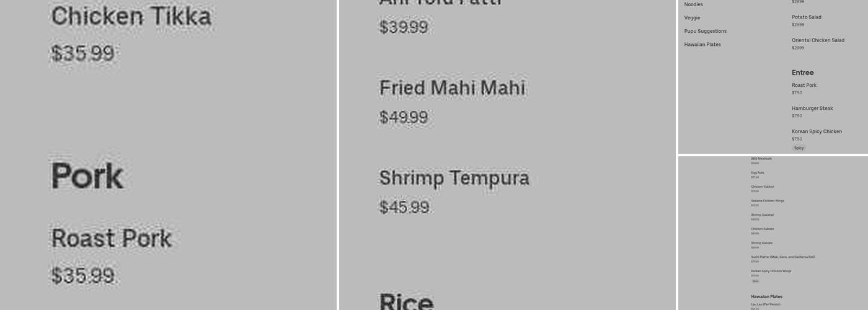
Task: Pick the Potato Salad item
Action: coord(806,17)
